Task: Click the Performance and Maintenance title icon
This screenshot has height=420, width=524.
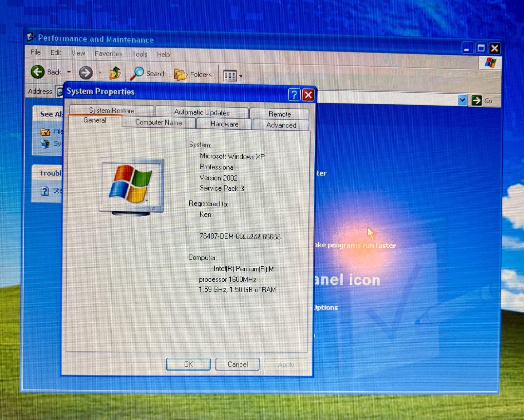Action: point(31,37)
